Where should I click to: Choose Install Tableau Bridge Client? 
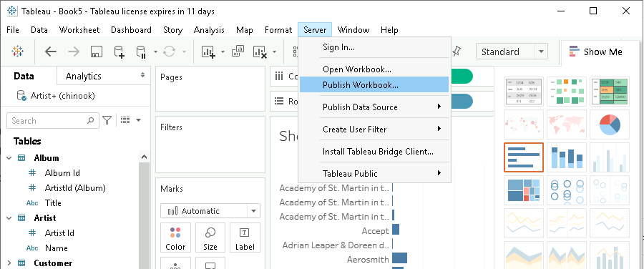[x=374, y=151]
